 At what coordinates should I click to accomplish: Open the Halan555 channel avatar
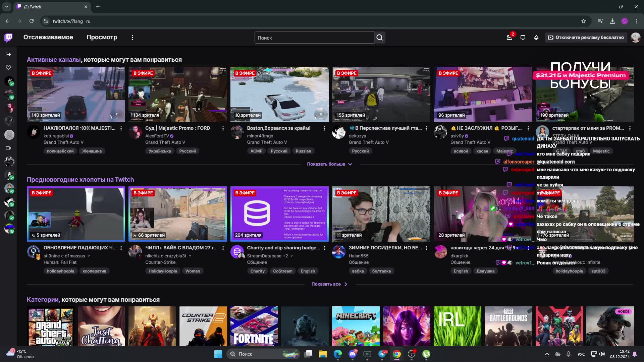click(339, 252)
